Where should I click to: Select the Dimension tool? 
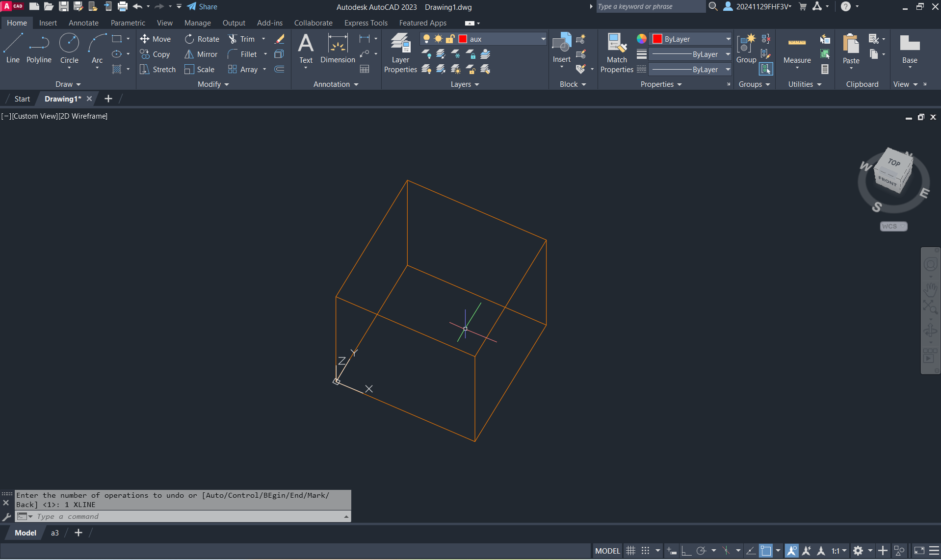coord(338,48)
